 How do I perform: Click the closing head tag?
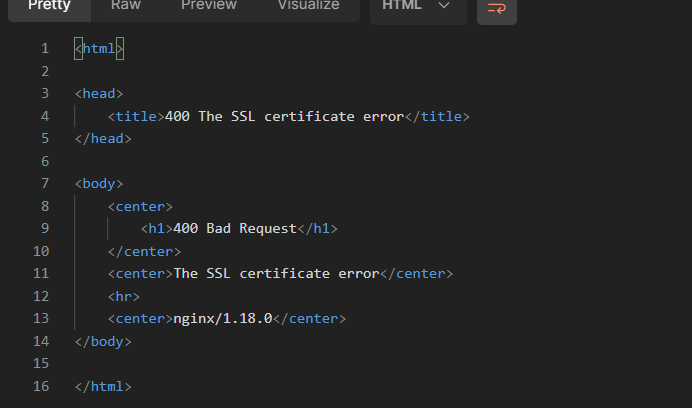coord(103,138)
